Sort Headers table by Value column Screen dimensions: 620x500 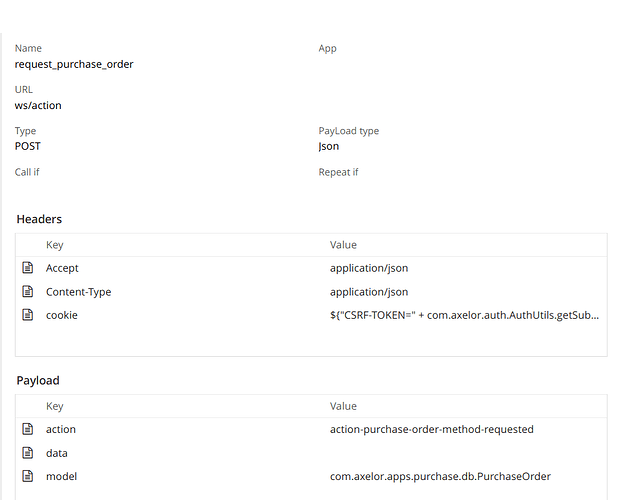(343, 245)
